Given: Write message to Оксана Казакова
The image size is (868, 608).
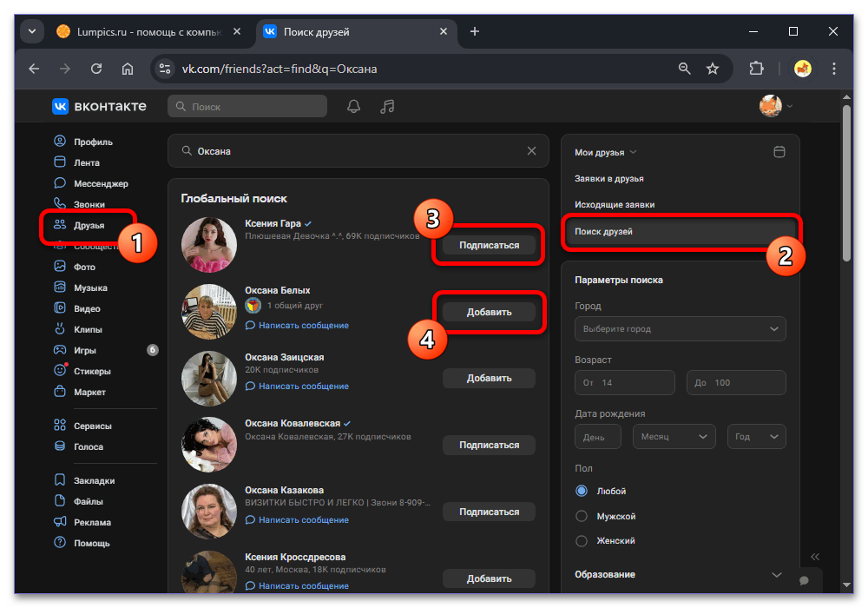Looking at the screenshot, I should coord(297,520).
